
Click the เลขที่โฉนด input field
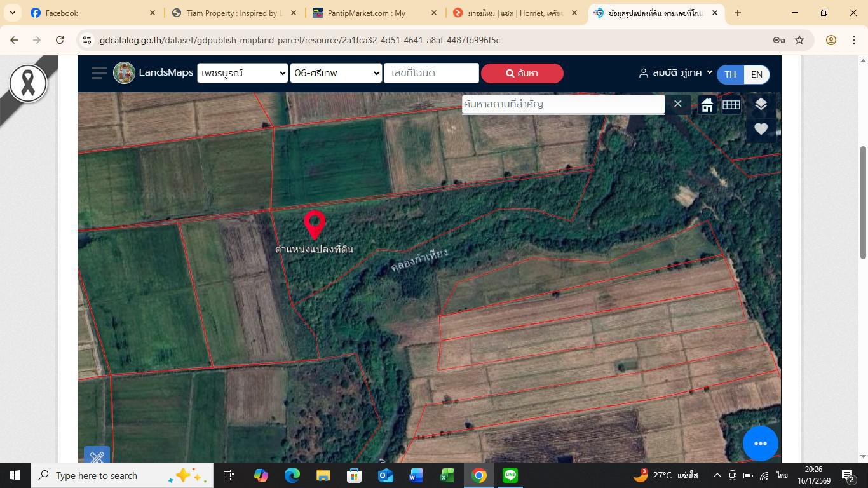[431, 73]
